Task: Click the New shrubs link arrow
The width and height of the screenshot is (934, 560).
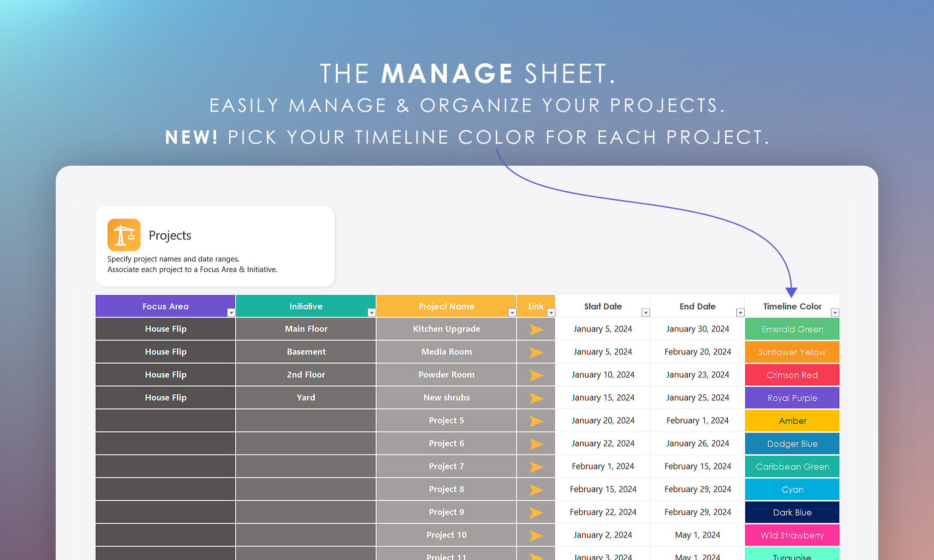Action: pyautogui.click(x=536, y=398)
